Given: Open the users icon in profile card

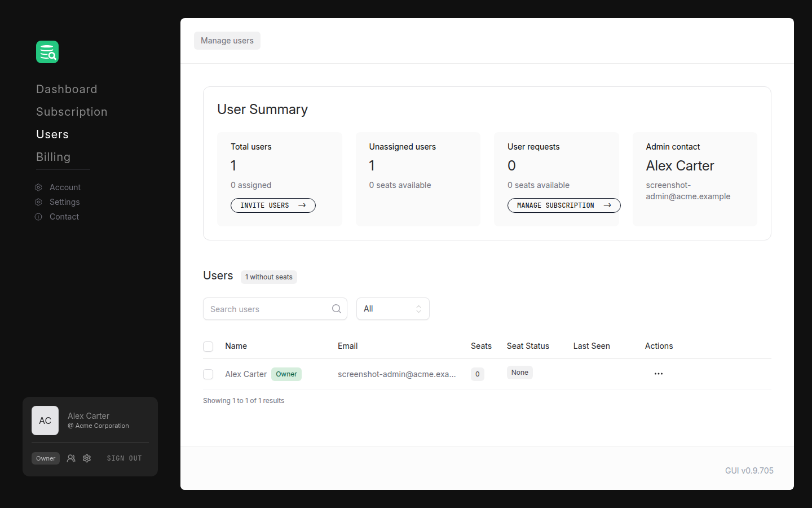Looking at the screenshot, I should tap(71, 458).
